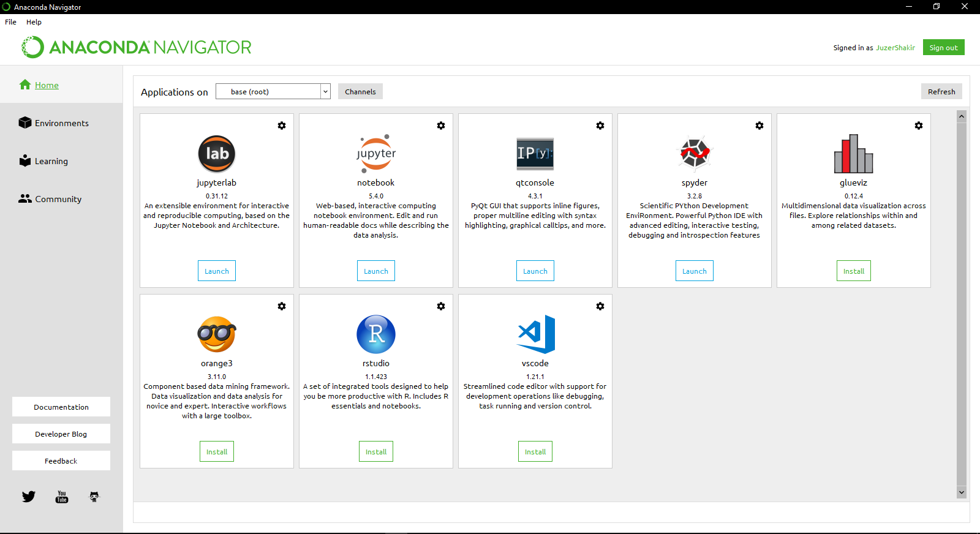The height and width of the screenshot is (534, 980).
Task: Click the applications list scrollbar thumb
Action: point(962,304)
